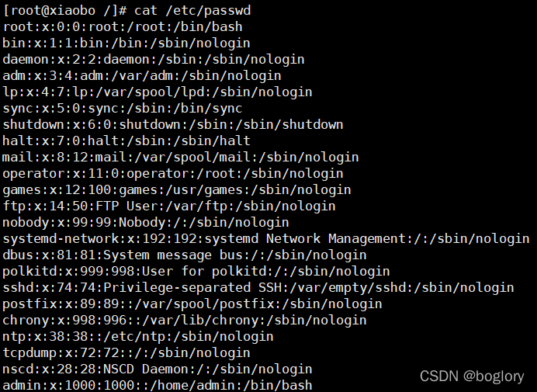Click the operator account line
The width and height of the screenshot is (537, 392).
173,173
